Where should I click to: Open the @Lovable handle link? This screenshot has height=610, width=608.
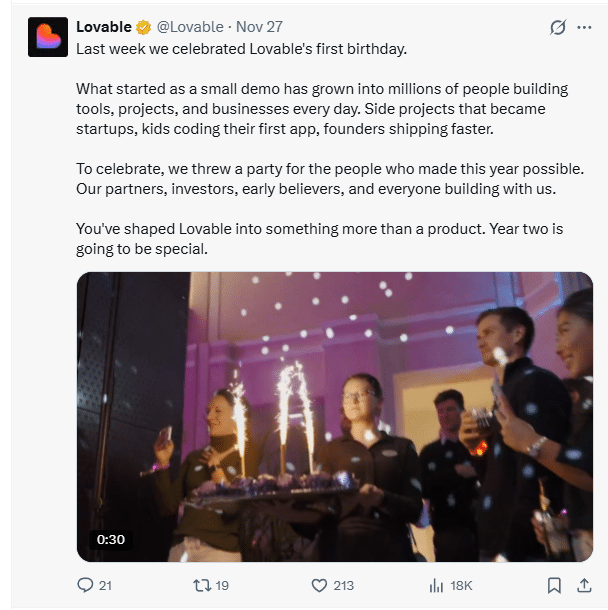[x=190, y=27]
